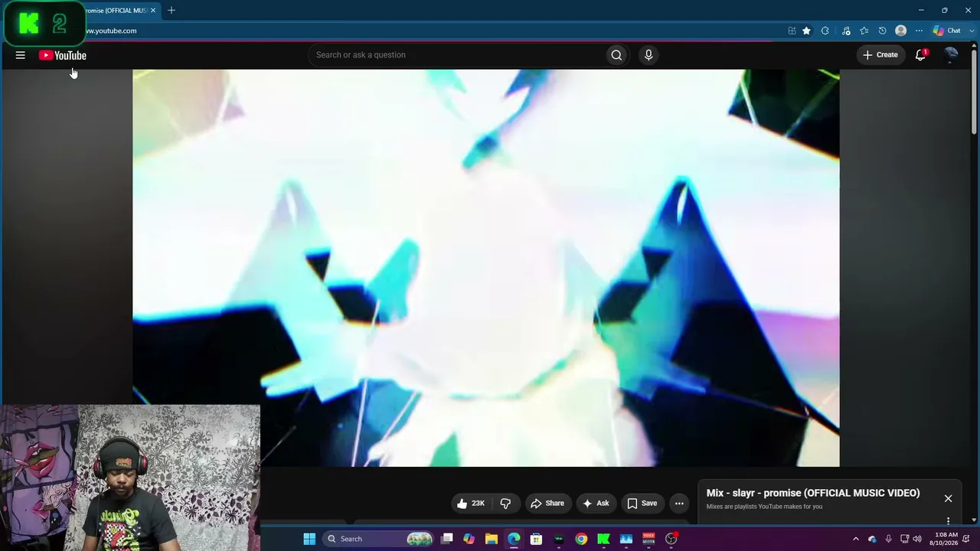980x551 pixels.
Task: Open YouTube notifications bell
Action: click(921, 55)
